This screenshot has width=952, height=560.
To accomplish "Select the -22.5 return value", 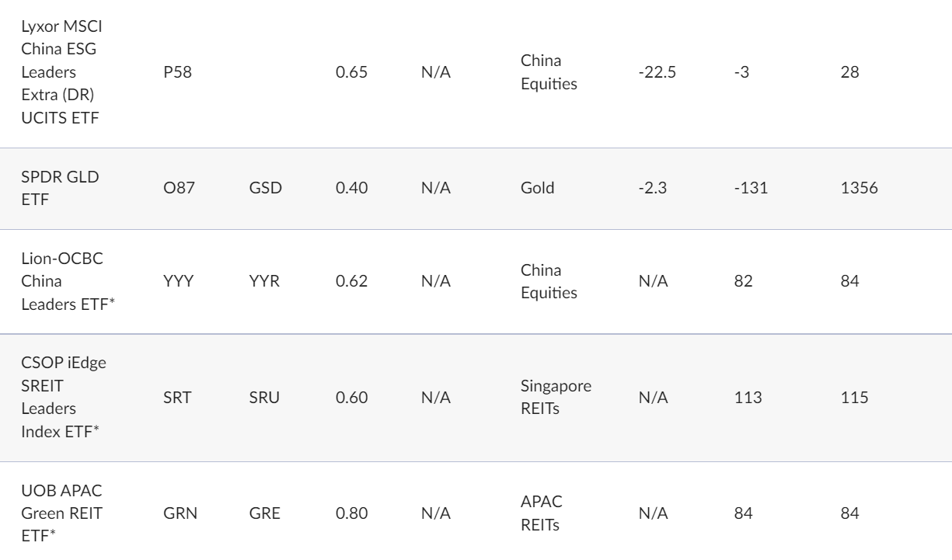I will tap(653, 72).
